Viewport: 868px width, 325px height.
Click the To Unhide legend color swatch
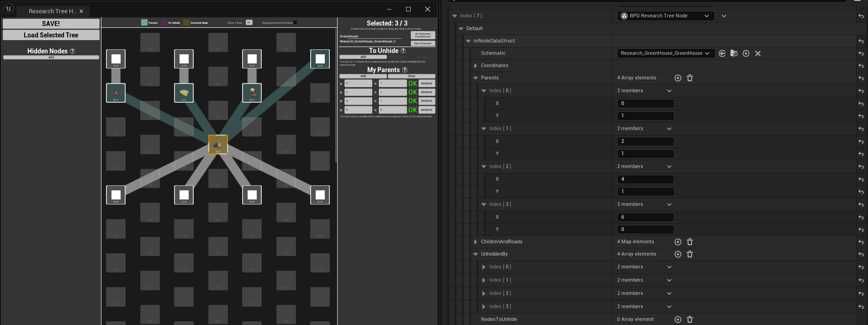(x=164, y=22)
